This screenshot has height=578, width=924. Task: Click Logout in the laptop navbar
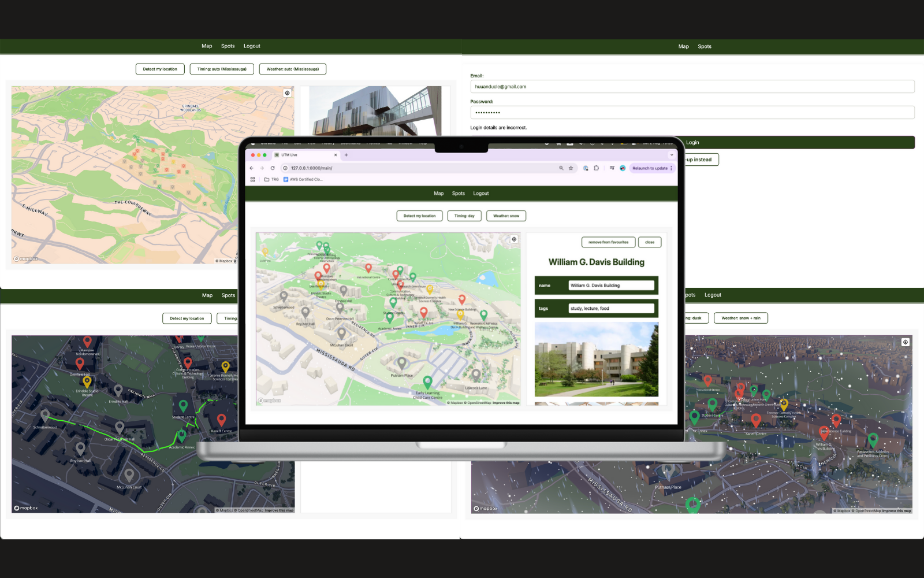click(x=481, y=194)
